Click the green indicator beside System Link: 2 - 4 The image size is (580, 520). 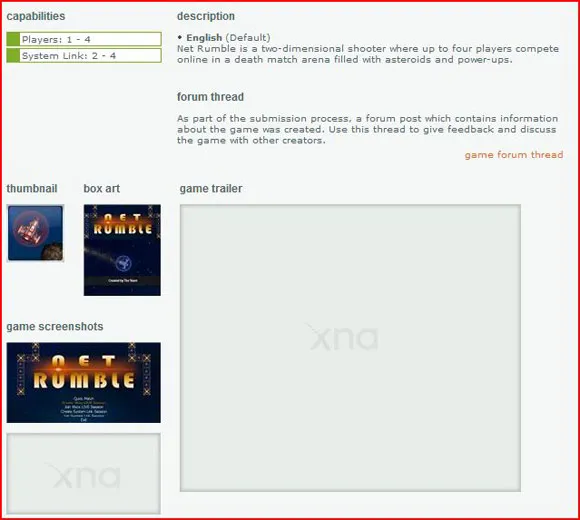coord(13,56)
